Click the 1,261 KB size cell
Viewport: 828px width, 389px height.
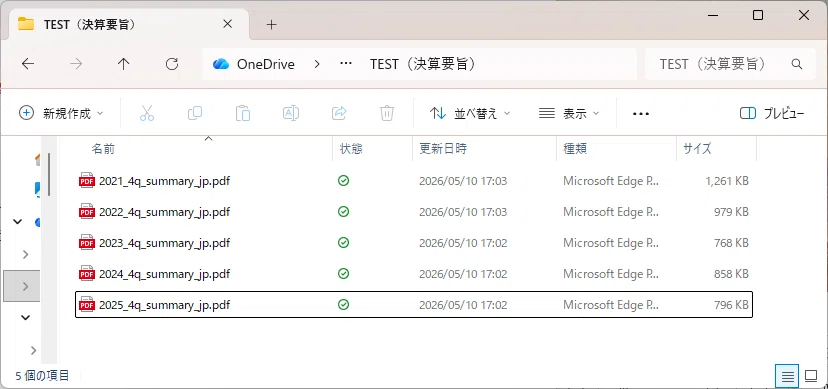(x=727, y=181)
